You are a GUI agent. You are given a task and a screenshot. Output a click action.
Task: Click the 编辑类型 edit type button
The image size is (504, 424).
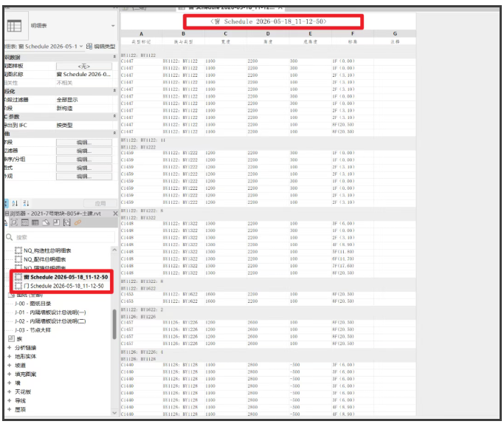click(101, 47)
